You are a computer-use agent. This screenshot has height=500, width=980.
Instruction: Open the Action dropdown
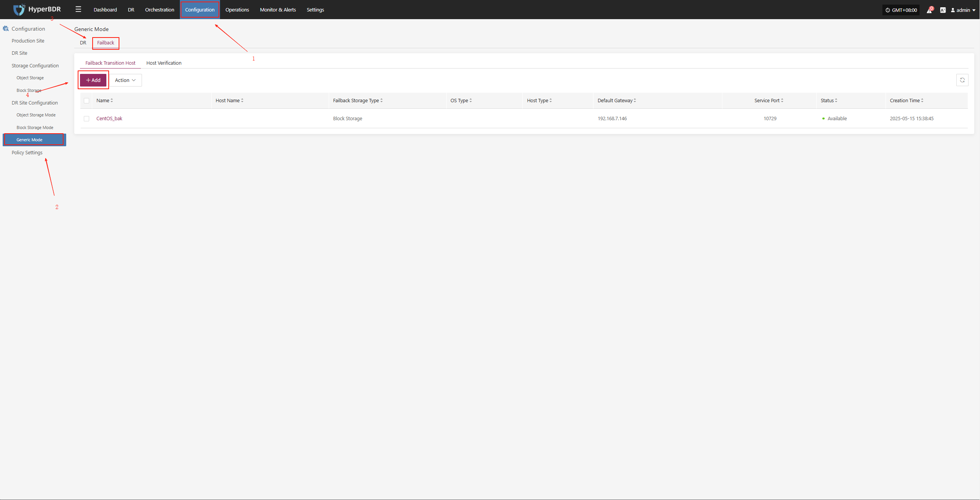[x=126, y=80]
